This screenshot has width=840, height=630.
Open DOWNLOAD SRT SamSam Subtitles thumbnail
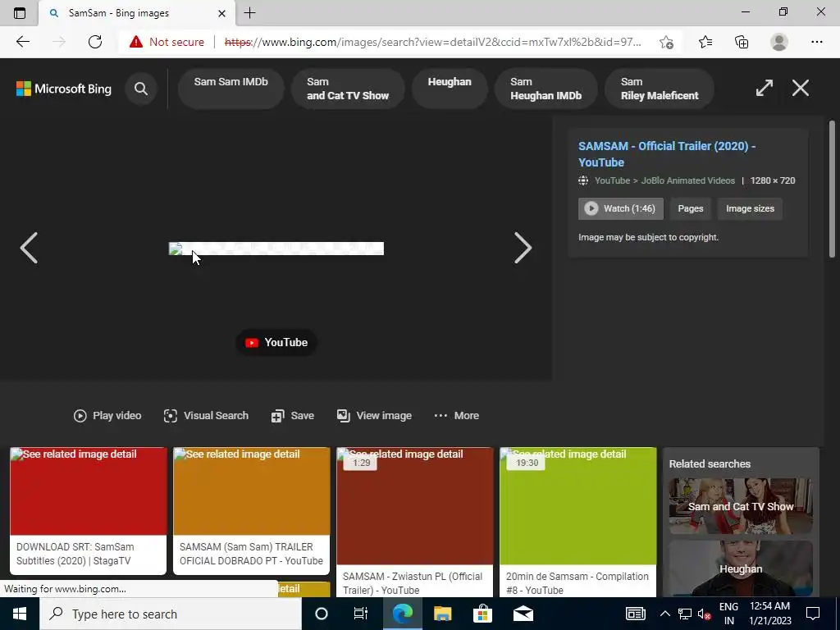tap(89, 491)
